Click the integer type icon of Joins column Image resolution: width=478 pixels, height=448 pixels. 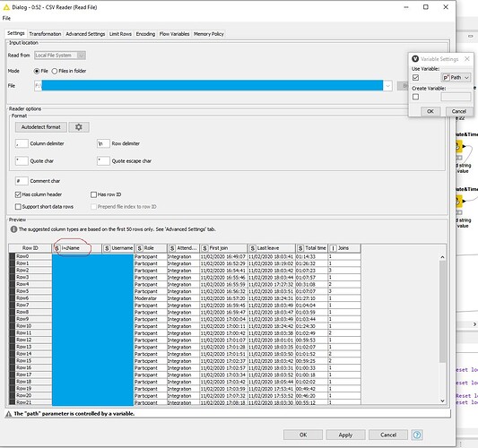click(333, 248)
